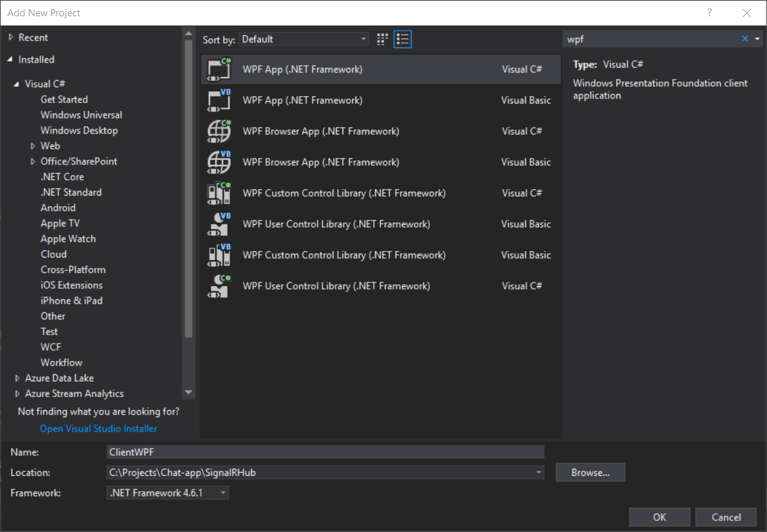The image size is (767, 532).
Task: Select Apple Watch category
Action: [68, 239]
